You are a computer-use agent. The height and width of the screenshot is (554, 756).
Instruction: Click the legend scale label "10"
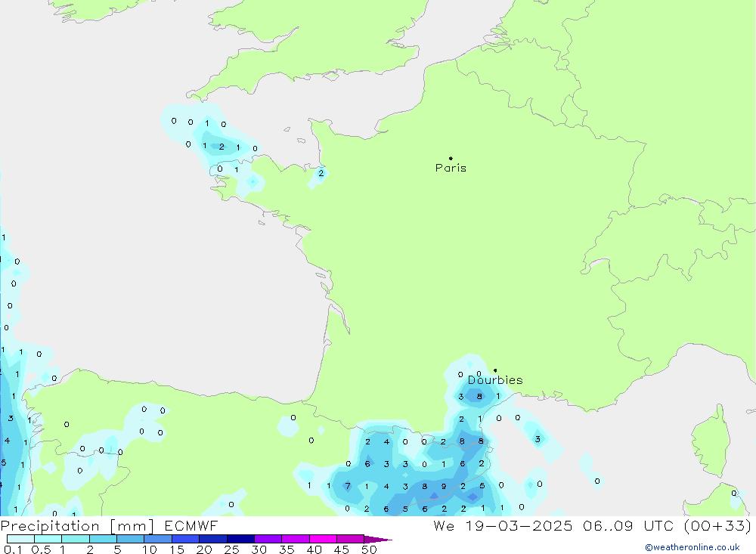(150, 549)
